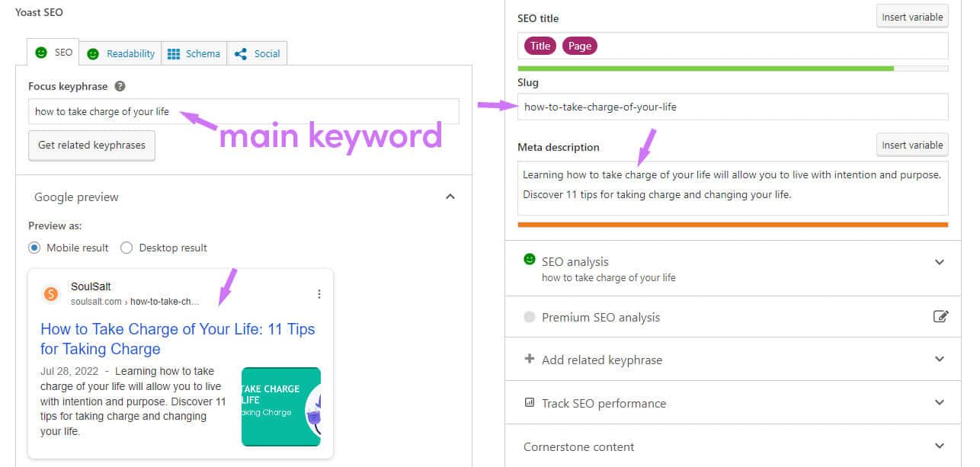Open the Social tab

(258, 53)
